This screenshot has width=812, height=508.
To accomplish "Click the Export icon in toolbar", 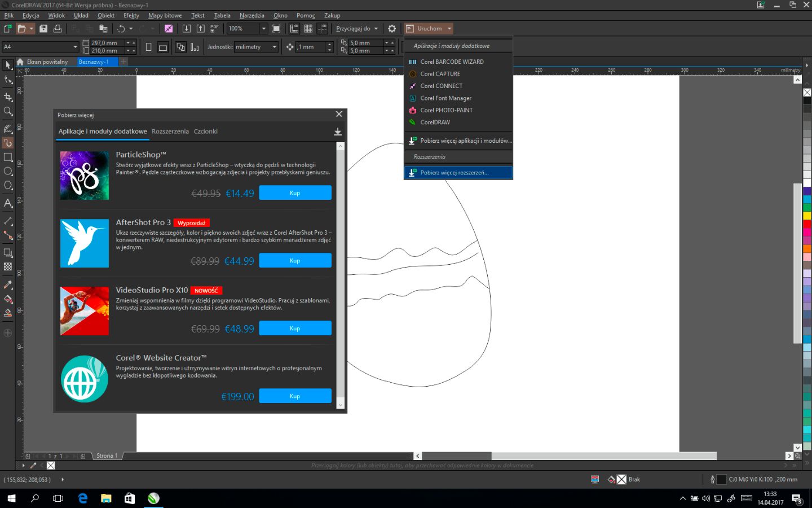I will click(200, 28).
